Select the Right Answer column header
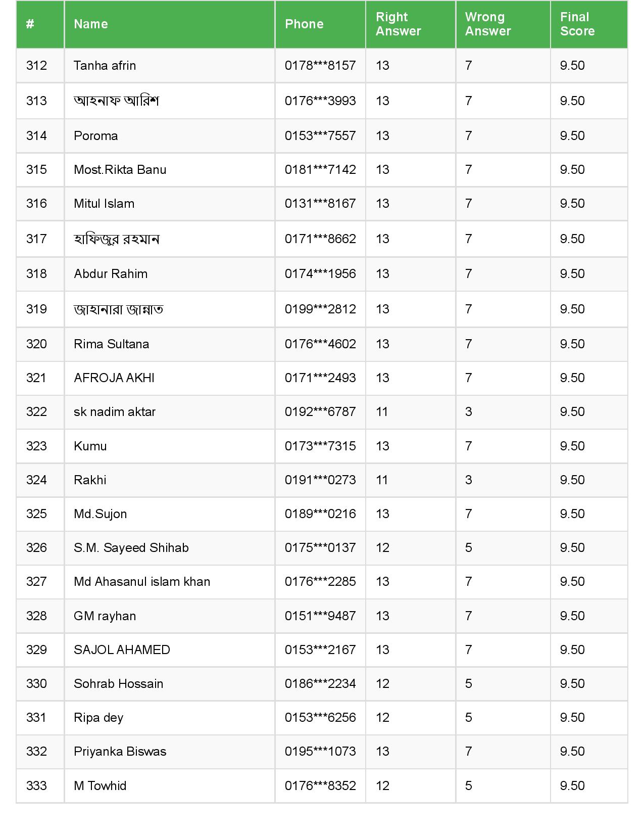The height and width of the screenshot is (834, 644). tap(398, 24)
